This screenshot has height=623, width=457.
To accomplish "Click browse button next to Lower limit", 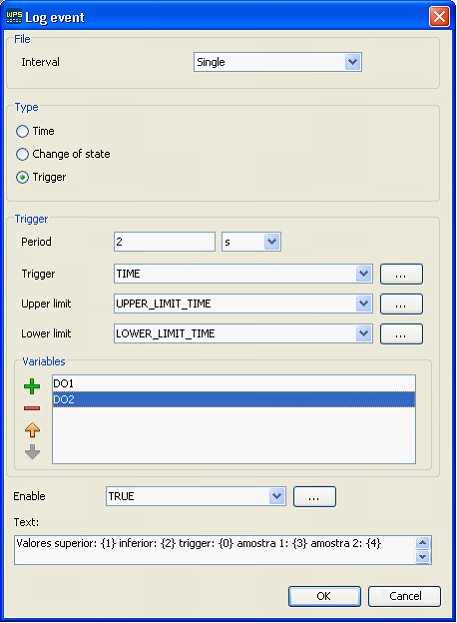I will click(401, 334).
